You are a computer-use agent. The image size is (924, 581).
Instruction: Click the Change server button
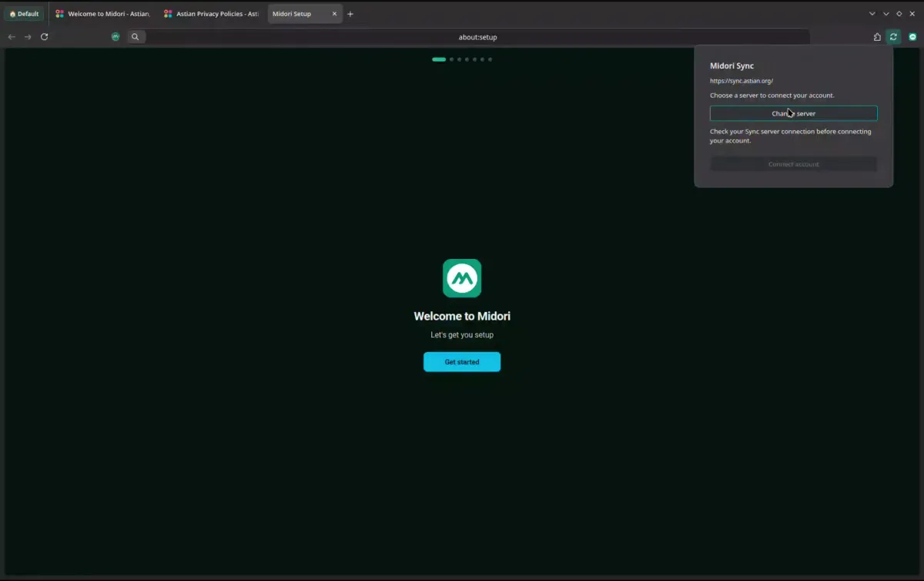point(793,113)
